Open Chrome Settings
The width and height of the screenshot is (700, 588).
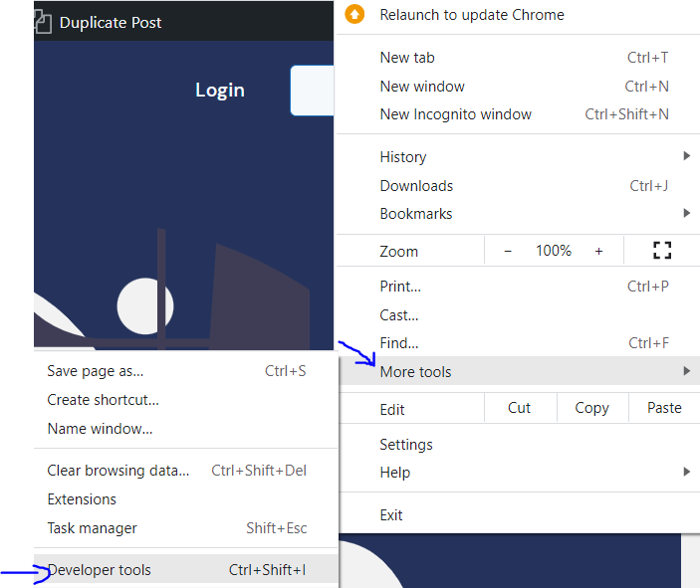pyautogui.click(x=518, y=445)
